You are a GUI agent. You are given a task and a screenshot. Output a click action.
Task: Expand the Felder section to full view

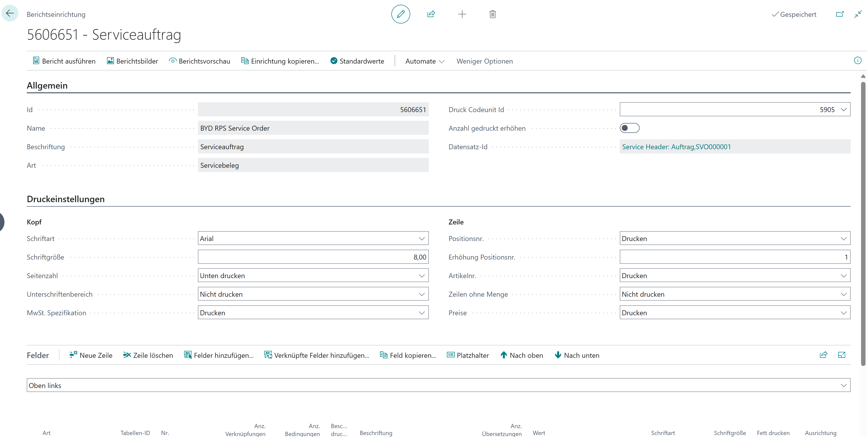click(x=841, y=355)
